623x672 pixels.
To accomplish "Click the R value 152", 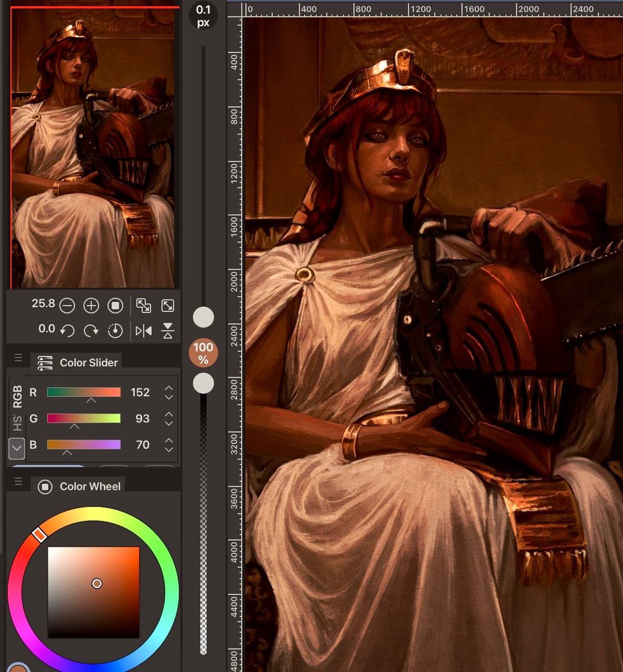I will pos(140,392).
